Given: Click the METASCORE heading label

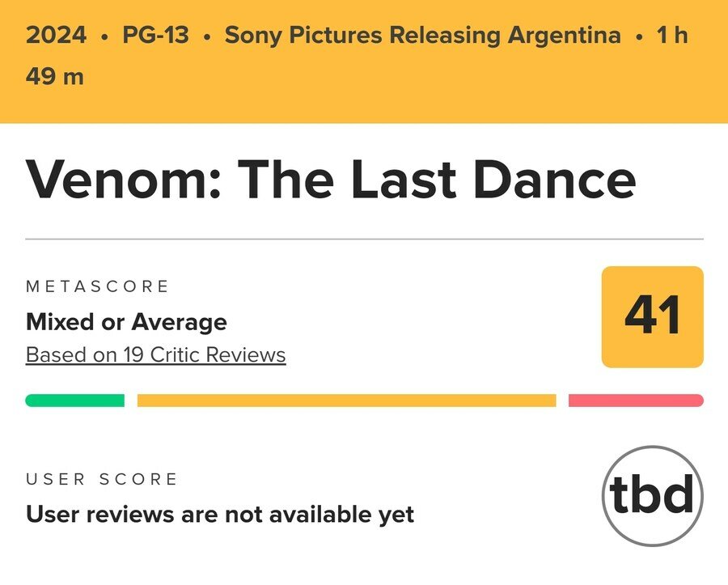Looking at the screenshot, I should (x=98, y=286).
